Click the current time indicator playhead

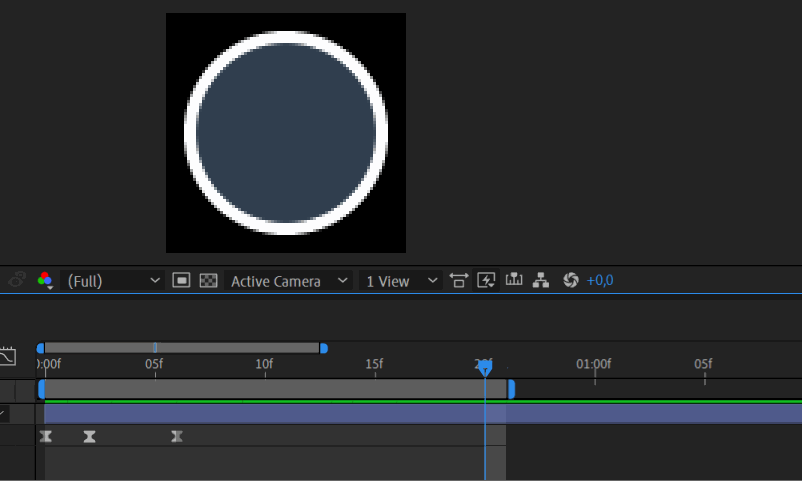[485, 368]
